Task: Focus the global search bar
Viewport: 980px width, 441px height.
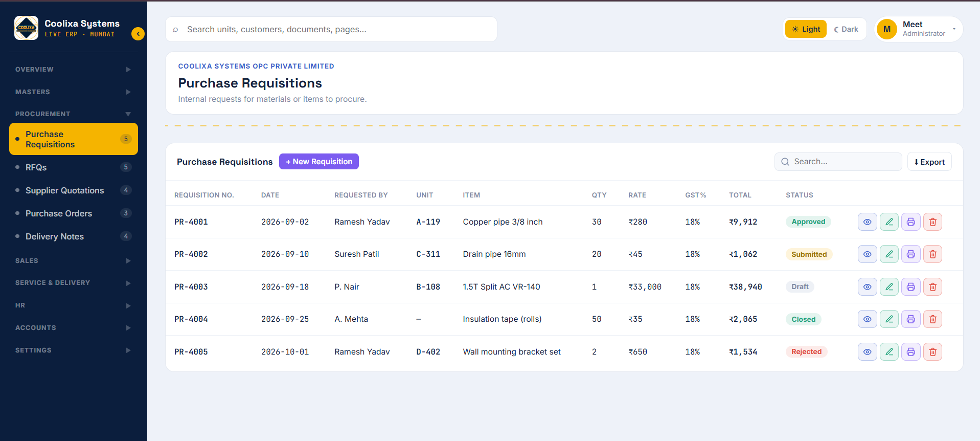Action: point(331,29)
